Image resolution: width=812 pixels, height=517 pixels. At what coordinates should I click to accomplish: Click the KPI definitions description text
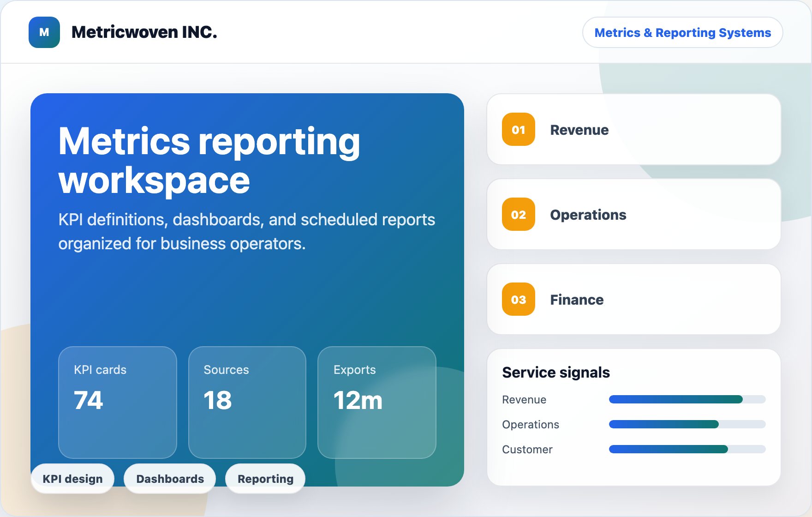(247, 232)
